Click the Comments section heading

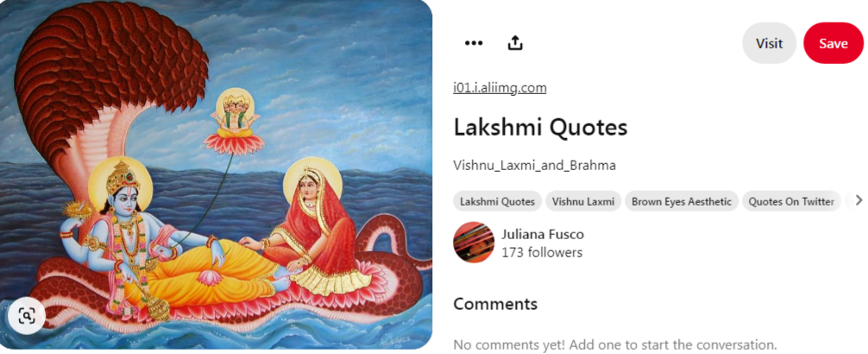(x=495, y=304)
